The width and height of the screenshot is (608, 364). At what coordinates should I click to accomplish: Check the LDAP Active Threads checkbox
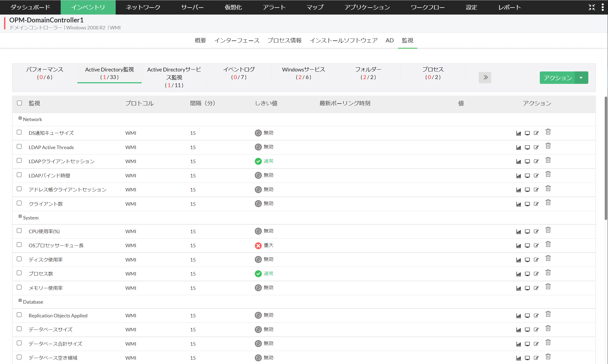[19, 146]
